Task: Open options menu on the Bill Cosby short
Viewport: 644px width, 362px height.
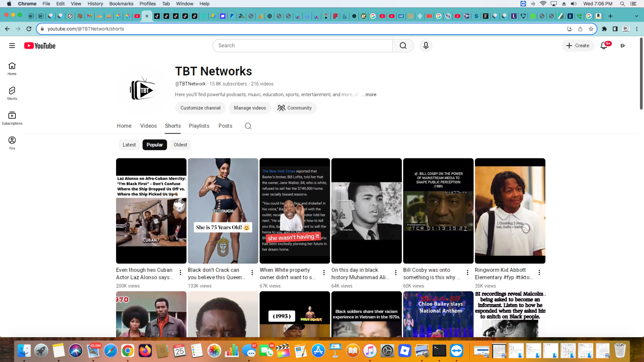Action: [467, 272]
